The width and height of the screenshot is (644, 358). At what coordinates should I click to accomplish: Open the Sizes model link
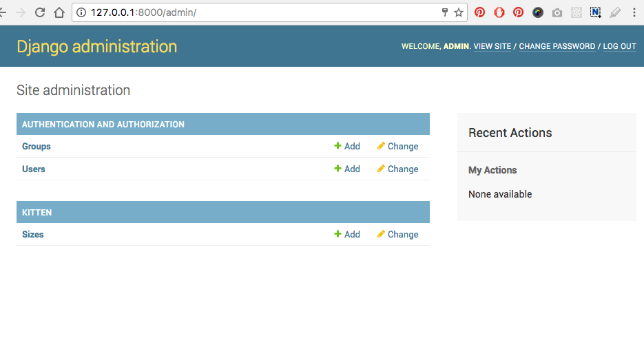(33, 235)
